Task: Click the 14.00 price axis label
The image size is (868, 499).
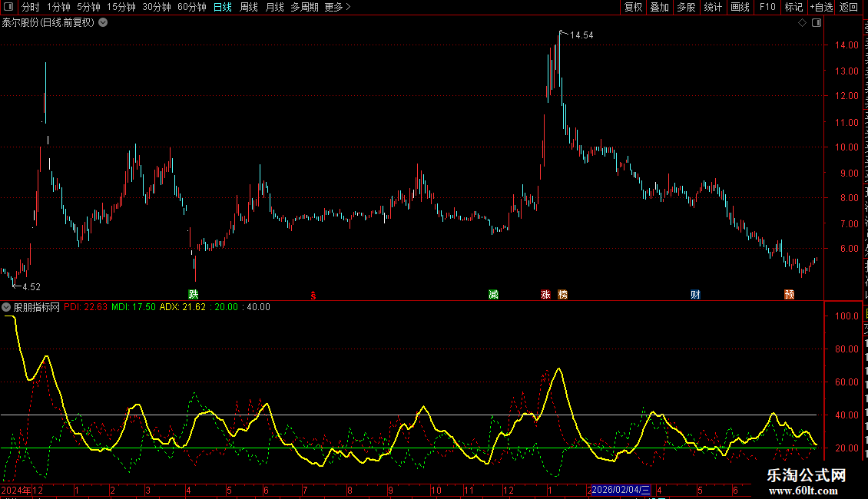Action: (847, 45)
